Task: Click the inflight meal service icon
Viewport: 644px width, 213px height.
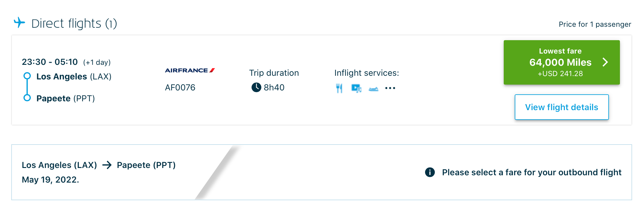Action: pyautogui.click(x=339, y=88)
